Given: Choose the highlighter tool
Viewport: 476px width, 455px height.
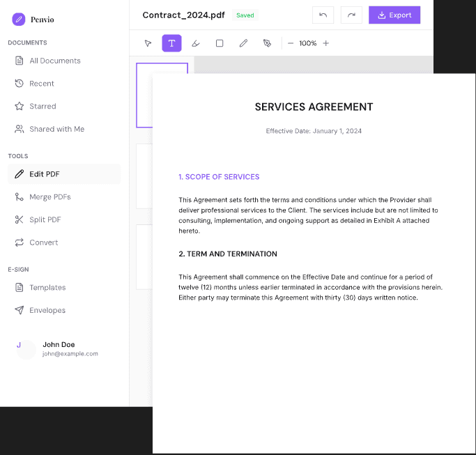Looking at the screenshot, I should coord(196,43).
